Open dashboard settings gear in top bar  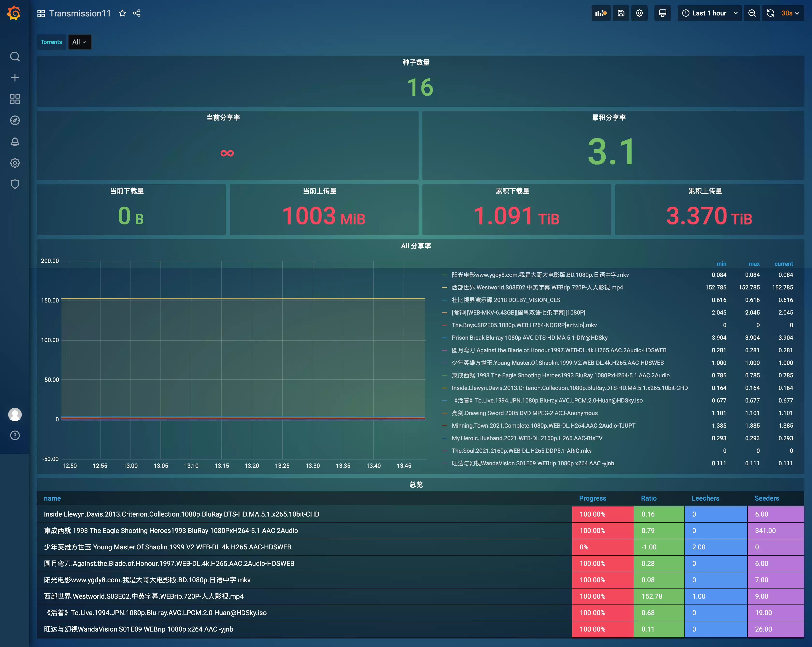pos(639,13)
